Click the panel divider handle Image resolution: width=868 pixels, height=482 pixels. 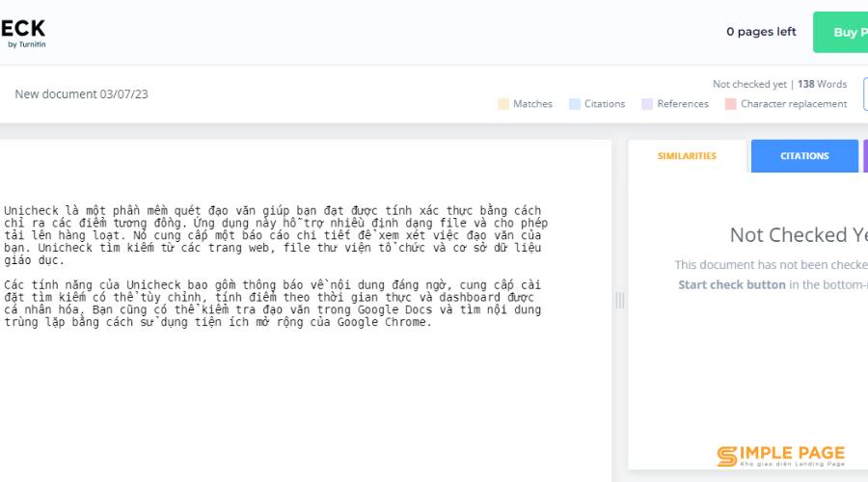(x=620, y=301)
